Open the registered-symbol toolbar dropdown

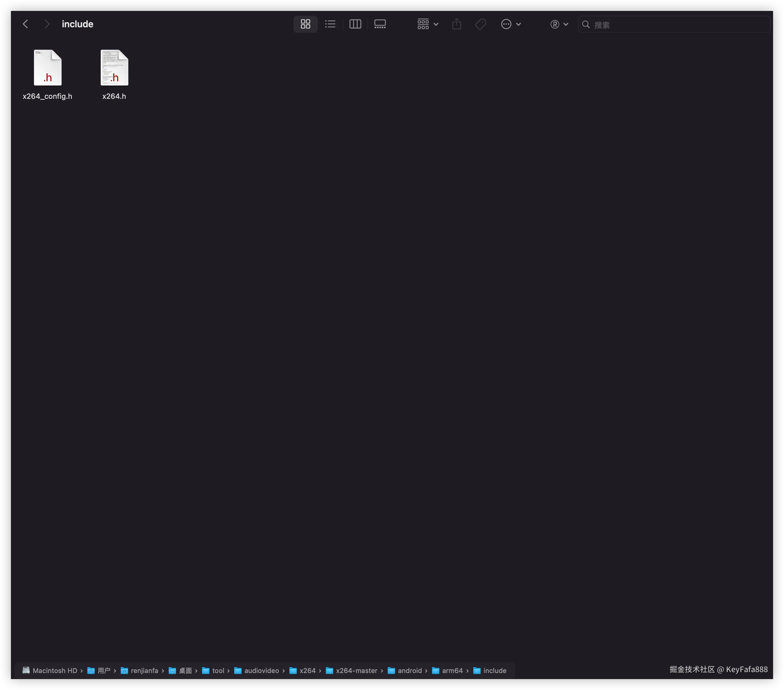(x=559, y=24)
